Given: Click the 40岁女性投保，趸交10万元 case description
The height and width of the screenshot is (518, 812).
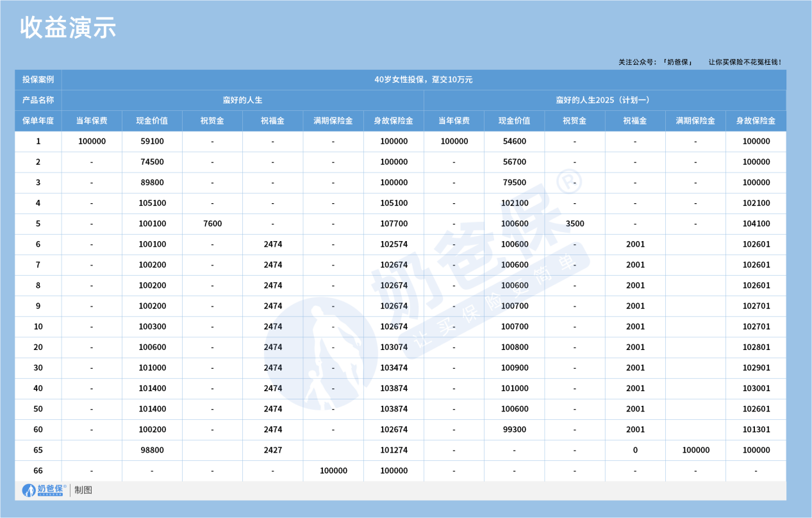Looking at the screenshot, I should coord(424,79).
